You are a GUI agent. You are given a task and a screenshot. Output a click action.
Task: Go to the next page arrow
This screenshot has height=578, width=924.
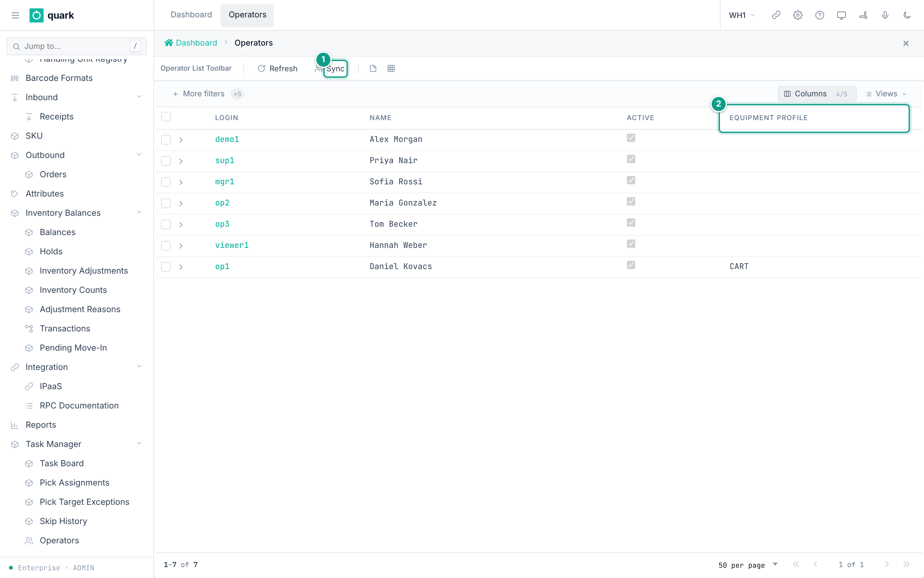coord(886,565)
